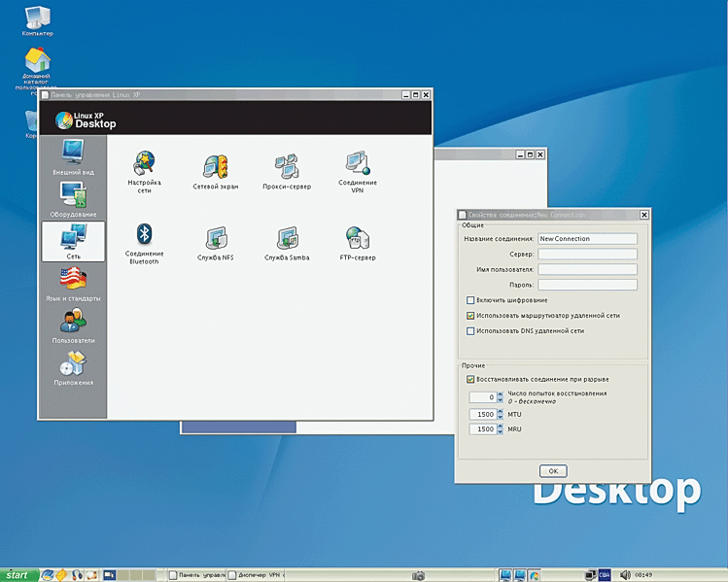Select the Внешний вид sidebar category
The image size is (728, 582).
[x=73, y=157]
